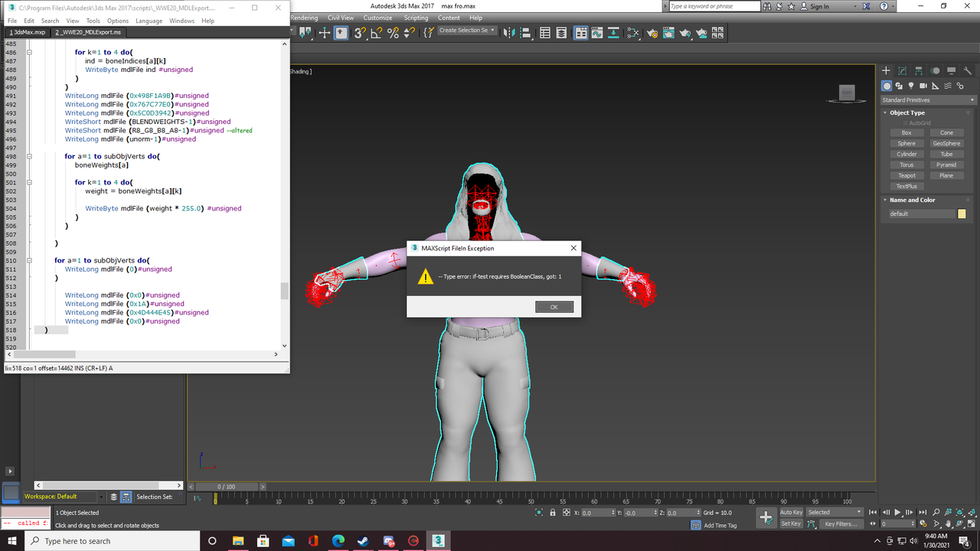Open the Scripting menu in 3ds Max
The height and width of the screenshot is (551, 980).
click(x=416, y=18)
